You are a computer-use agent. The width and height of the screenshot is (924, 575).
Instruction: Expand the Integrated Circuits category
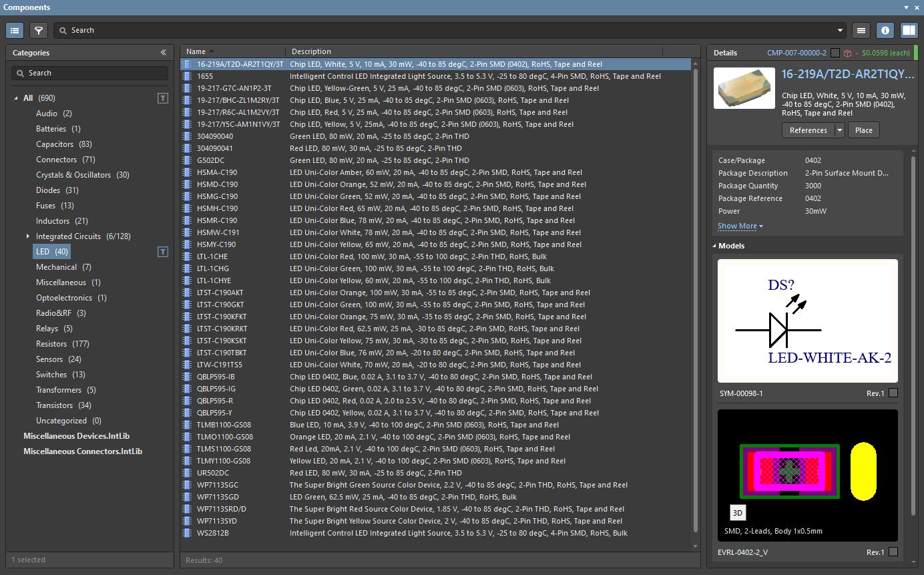(28, 236)
